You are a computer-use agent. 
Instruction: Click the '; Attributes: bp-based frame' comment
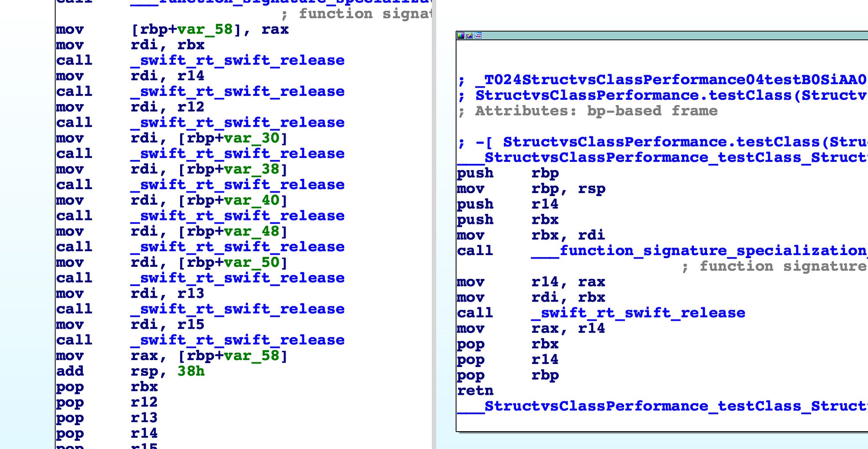pos(588,111)
